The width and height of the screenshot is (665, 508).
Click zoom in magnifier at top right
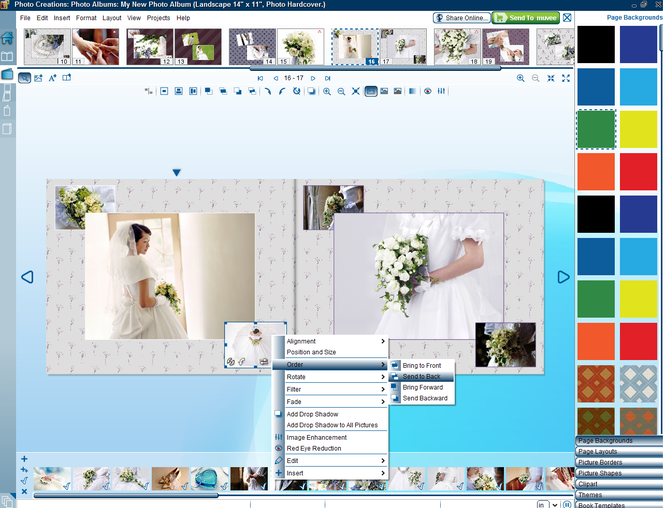[520, 78]
